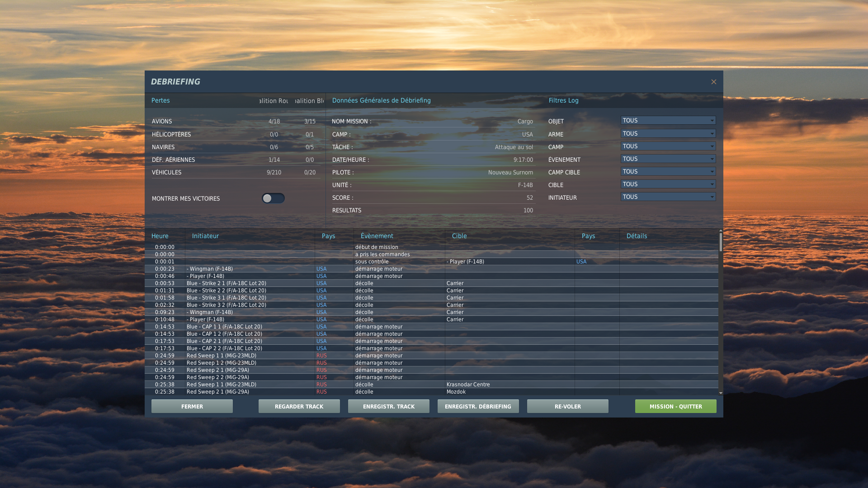
Task: Open the CIBLE filter dropdown
Action: coord(668,184)
